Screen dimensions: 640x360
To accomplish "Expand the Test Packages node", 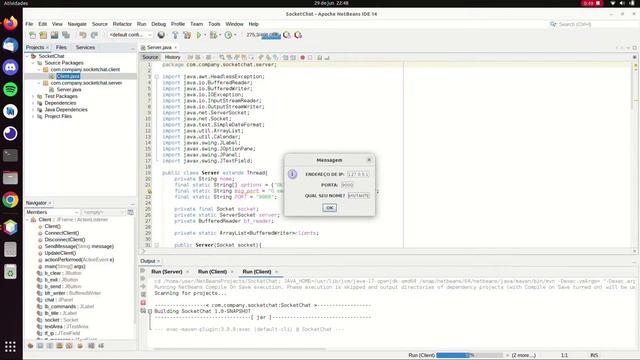I will point(33,96).
